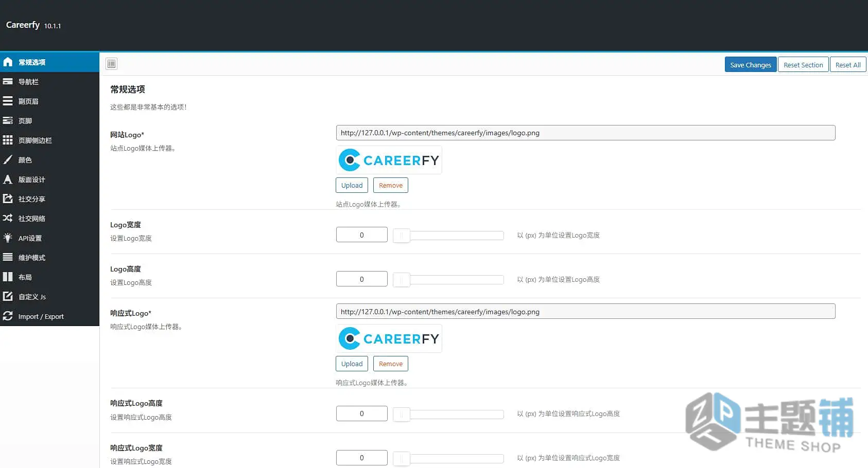Click the Save Changes button
This screenshot has width=868, height=468.
coord(751,65)
